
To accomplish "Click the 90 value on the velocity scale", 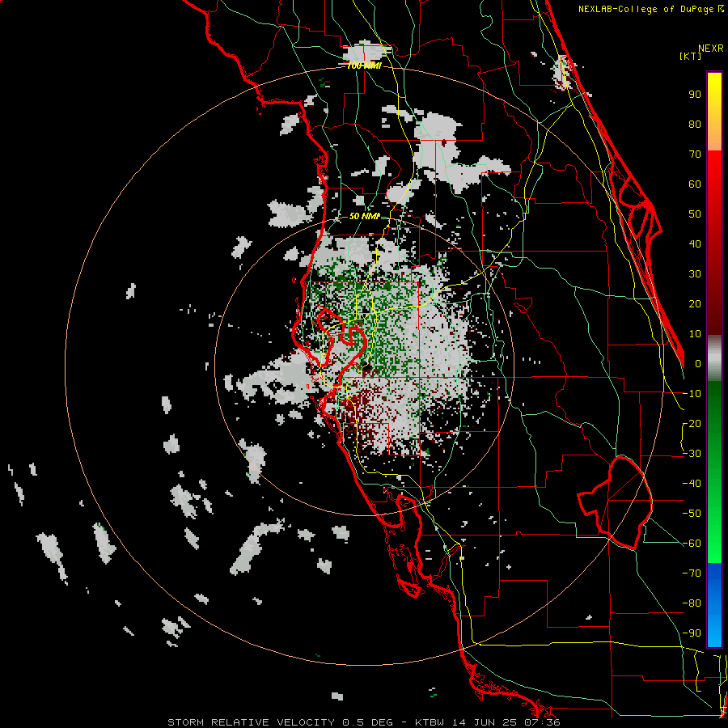I will pos(695,95).
